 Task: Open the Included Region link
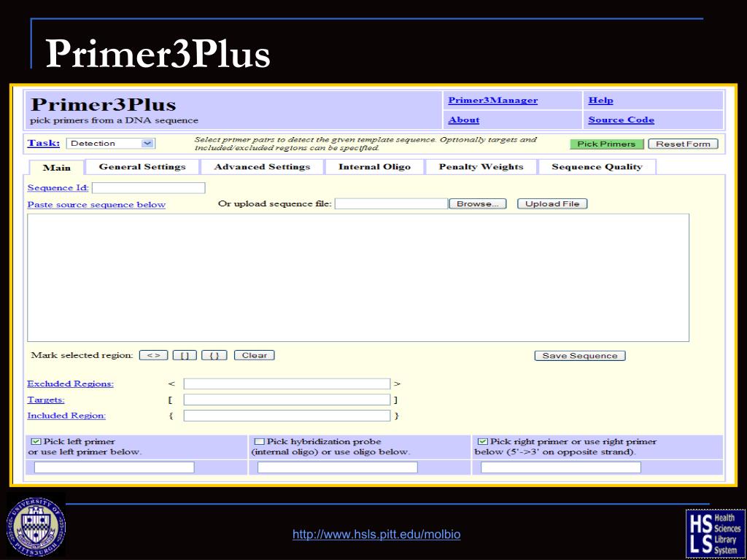[66, 416]
